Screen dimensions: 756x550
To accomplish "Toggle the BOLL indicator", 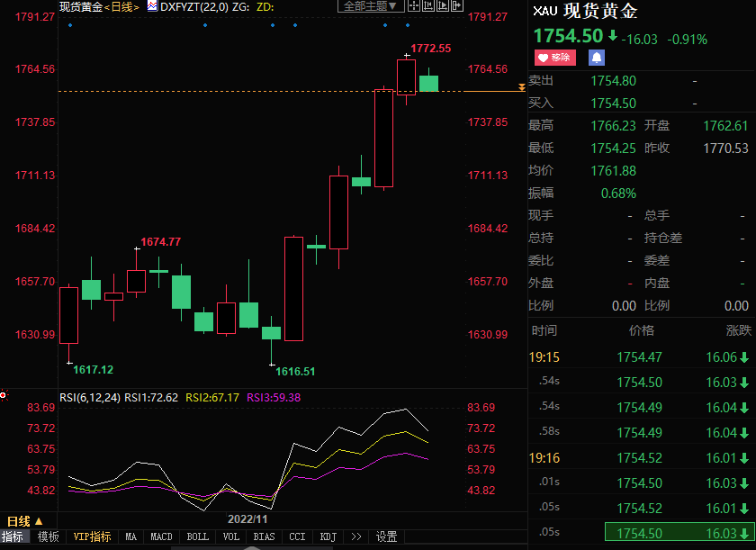I will [196, 536].
